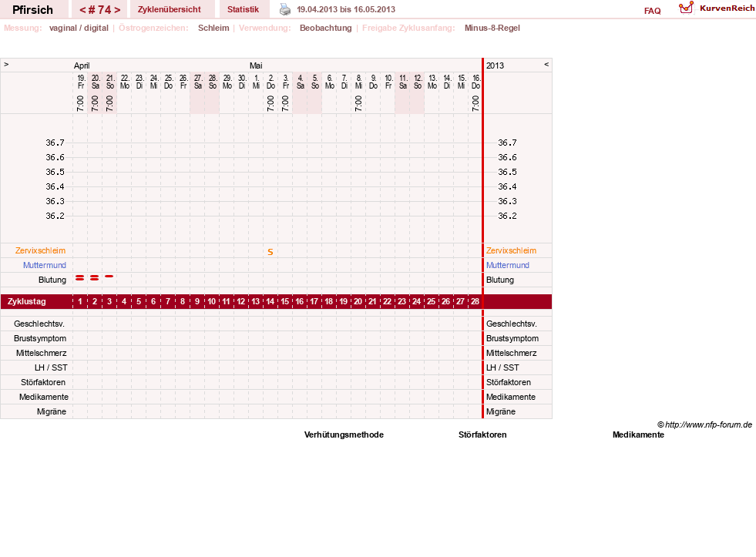Click the bleeding mark on cycle day 1
Screen dimensions: 756x557
[x=80, y=278]
